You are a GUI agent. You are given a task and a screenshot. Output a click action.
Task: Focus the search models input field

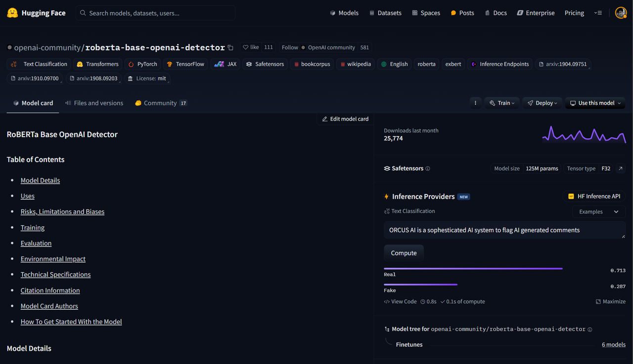155,13
